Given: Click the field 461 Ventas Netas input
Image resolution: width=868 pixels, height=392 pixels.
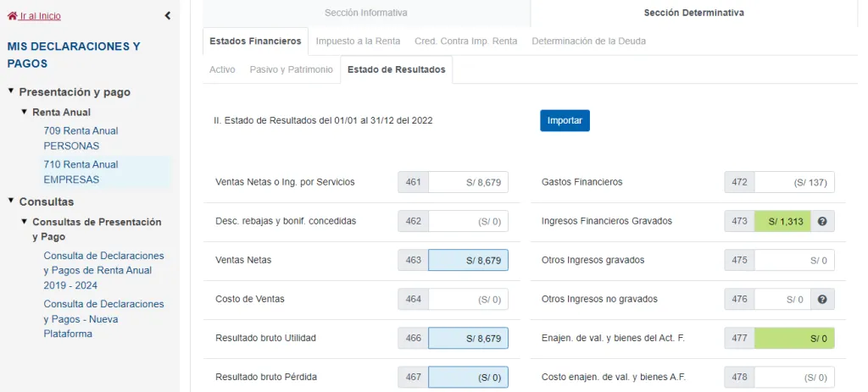Looking at the screenshot, I should [468, 182].
